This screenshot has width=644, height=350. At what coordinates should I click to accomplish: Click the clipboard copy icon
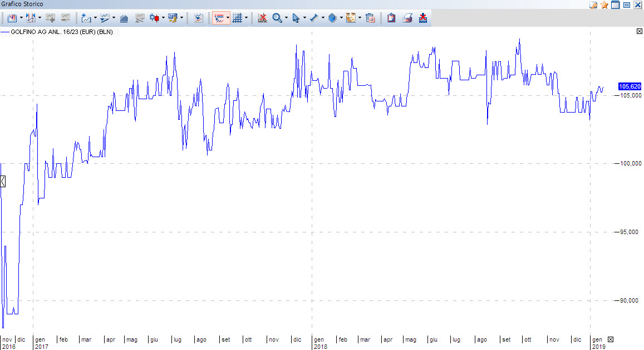[x=391, y=18]
